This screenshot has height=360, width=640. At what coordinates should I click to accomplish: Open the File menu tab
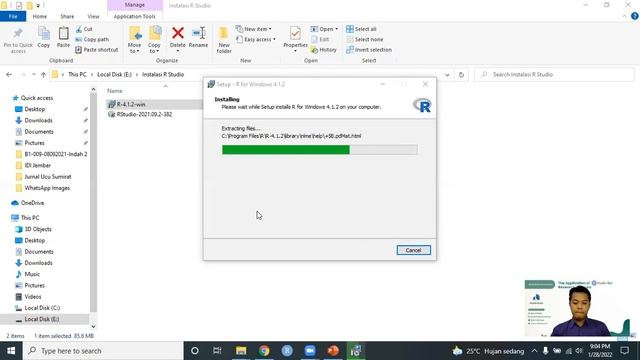tap(13, 16)
